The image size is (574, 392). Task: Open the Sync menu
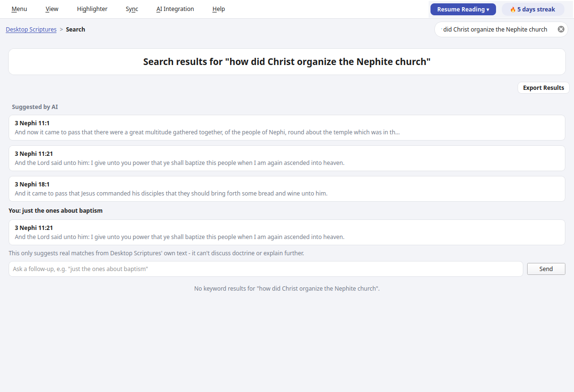132,9
